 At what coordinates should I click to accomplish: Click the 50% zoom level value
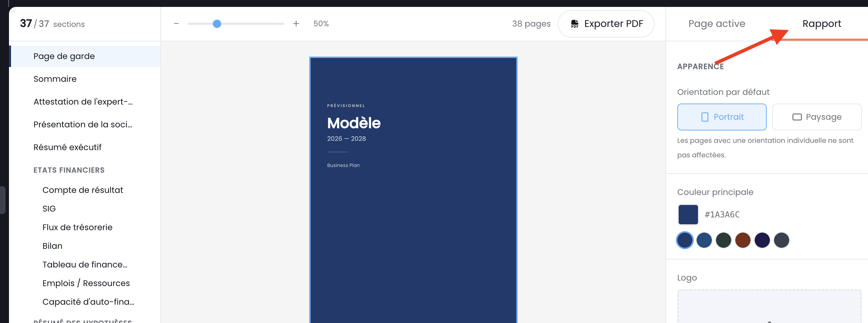(321, 24)
